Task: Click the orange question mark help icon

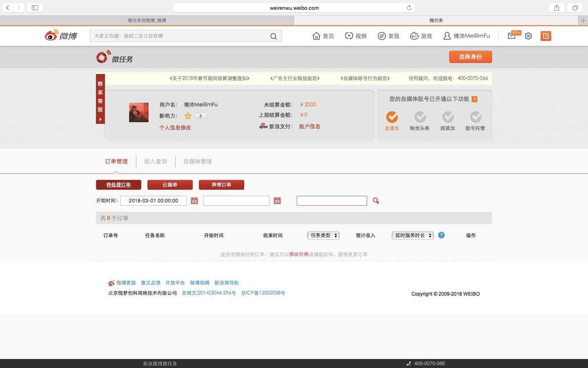Action: (x=474, y=99)
